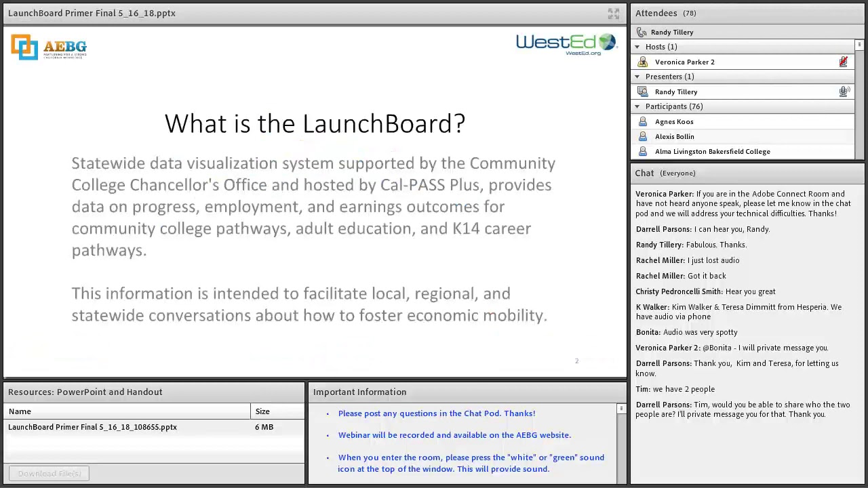The width and height of the screenshot is (868, 488).
Task: Click the speaking microphone icon for Randy Tillery
Action: pyautogui.click(x=844, y=91)
